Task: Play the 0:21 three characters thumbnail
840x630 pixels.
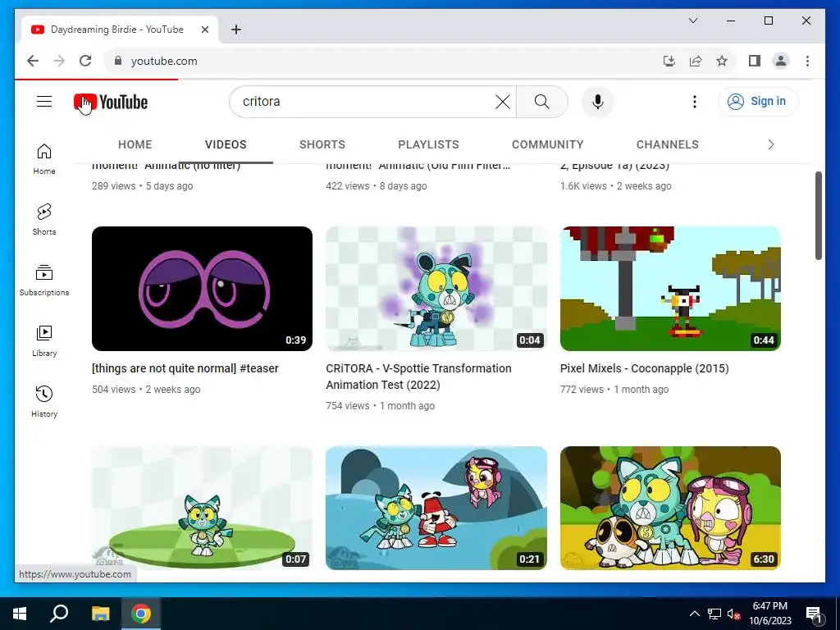Action: coord(436,508)
